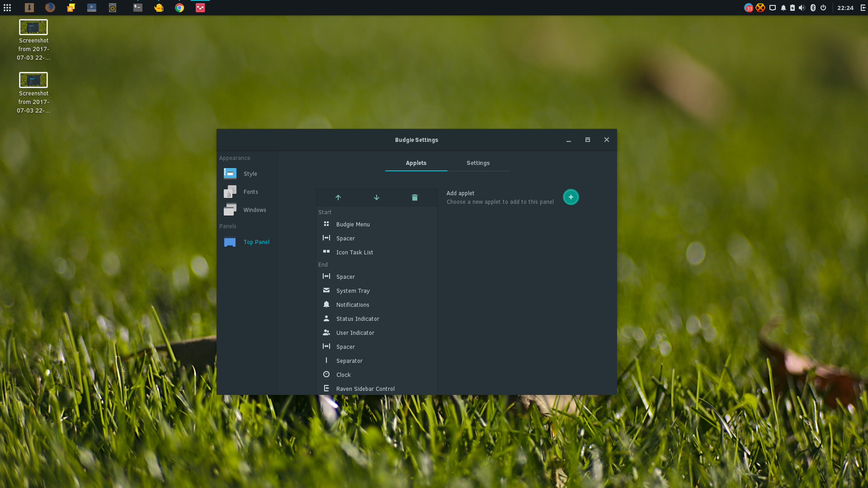Click active pink mixer settings icon
Screen dimensions: 868x488
tap(200, 8)
